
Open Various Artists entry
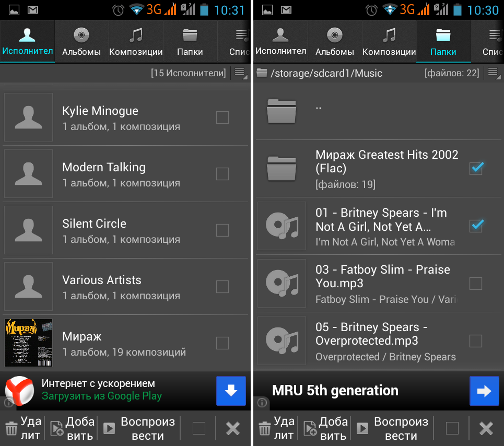click(125, 286)
